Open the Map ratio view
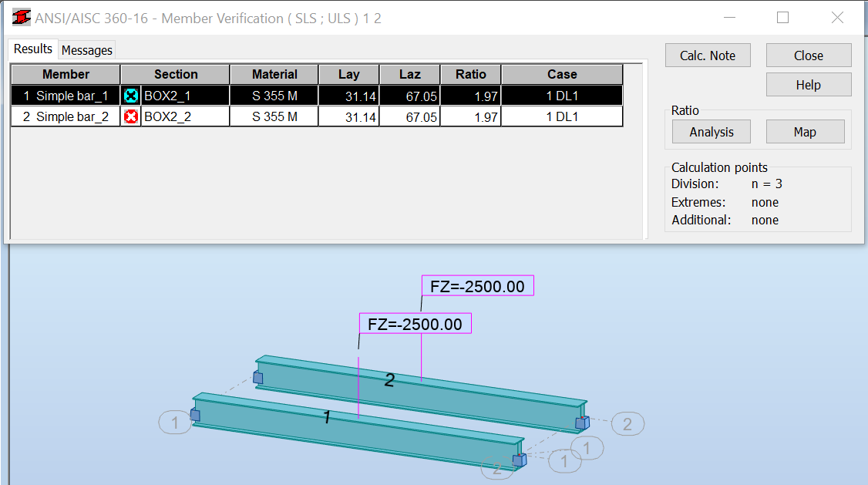 coord(805,131)
